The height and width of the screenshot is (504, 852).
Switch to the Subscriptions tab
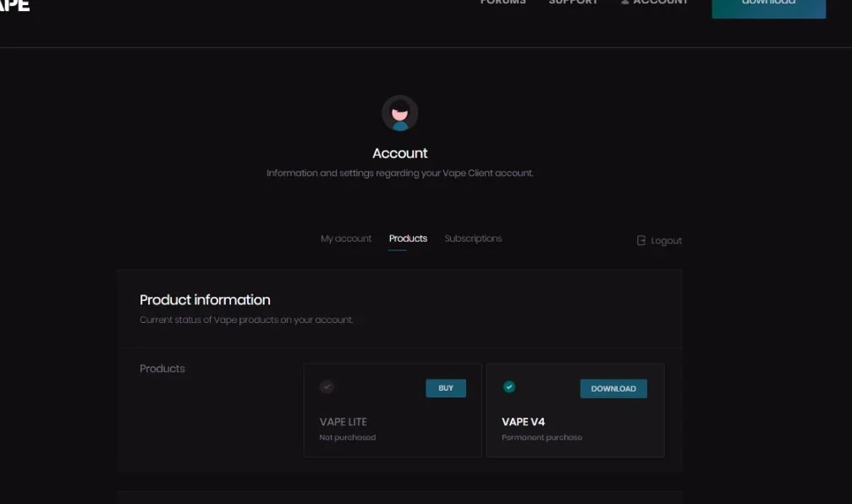pyautogui.click(x=473, y=238)
